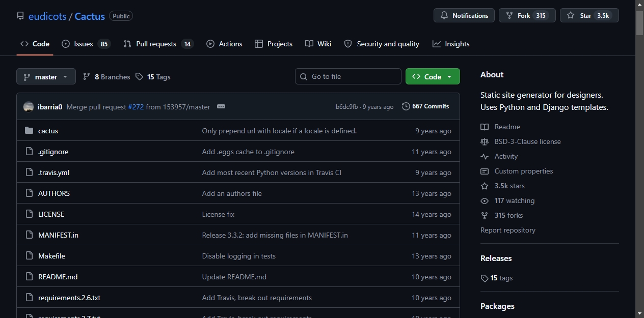Click the Notifications bell button
The image size is (644, 318).
pos(464,15)
